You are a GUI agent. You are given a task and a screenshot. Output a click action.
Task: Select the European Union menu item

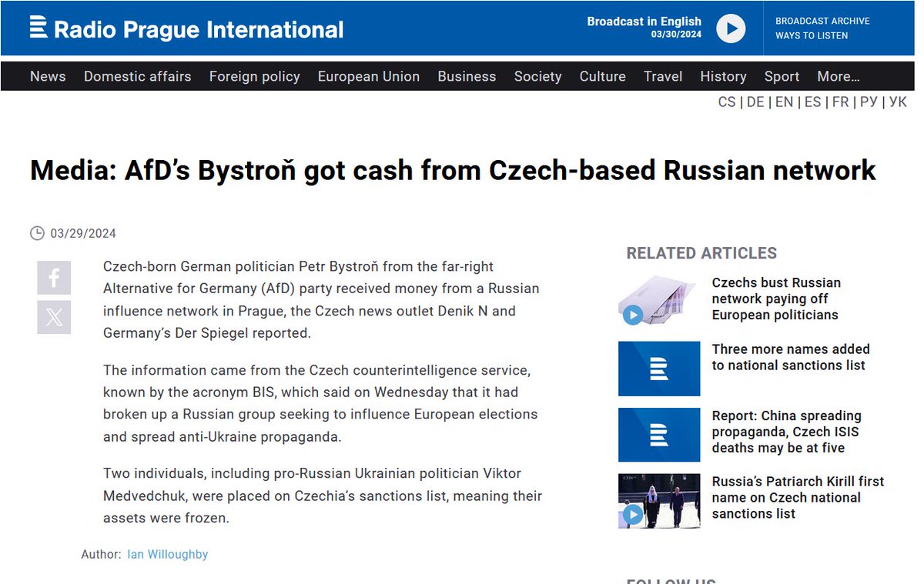pos(368,76)
